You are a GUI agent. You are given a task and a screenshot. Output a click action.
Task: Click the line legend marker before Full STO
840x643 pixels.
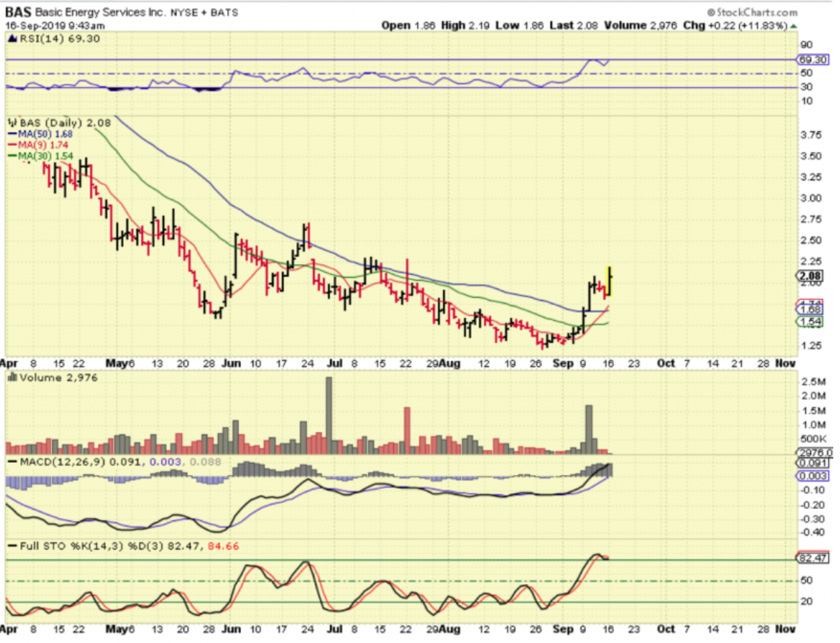(x=12, y=547)
